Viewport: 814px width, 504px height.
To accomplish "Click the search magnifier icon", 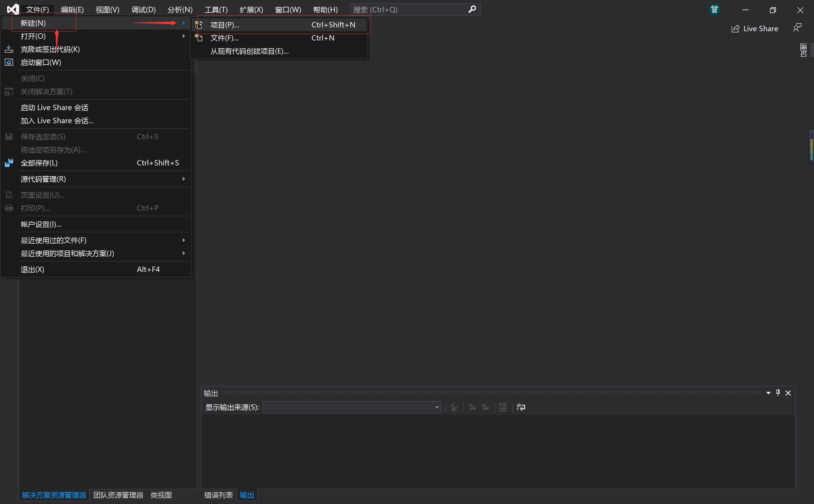I will [472, 9].
